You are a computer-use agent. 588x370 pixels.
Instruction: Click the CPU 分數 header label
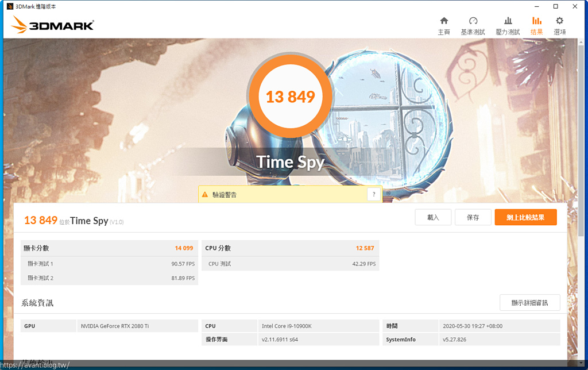click(218, 248)
